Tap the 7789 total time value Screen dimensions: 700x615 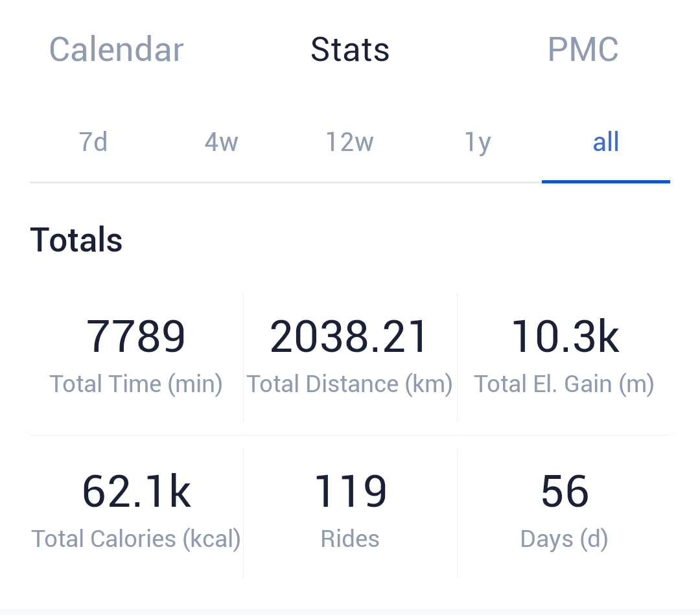pyautogui.click(x=135, y=336)
